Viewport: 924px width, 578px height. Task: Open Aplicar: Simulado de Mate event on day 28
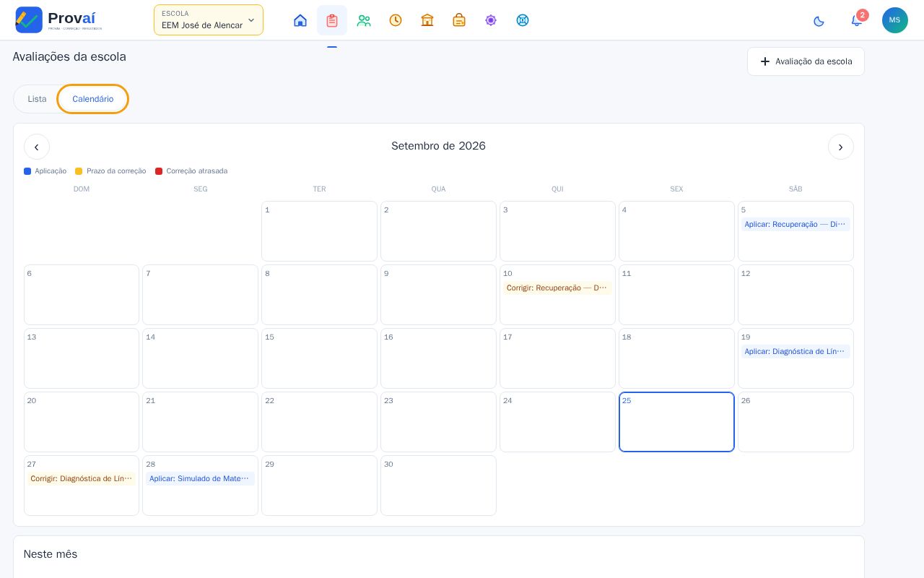click(200, 479)
